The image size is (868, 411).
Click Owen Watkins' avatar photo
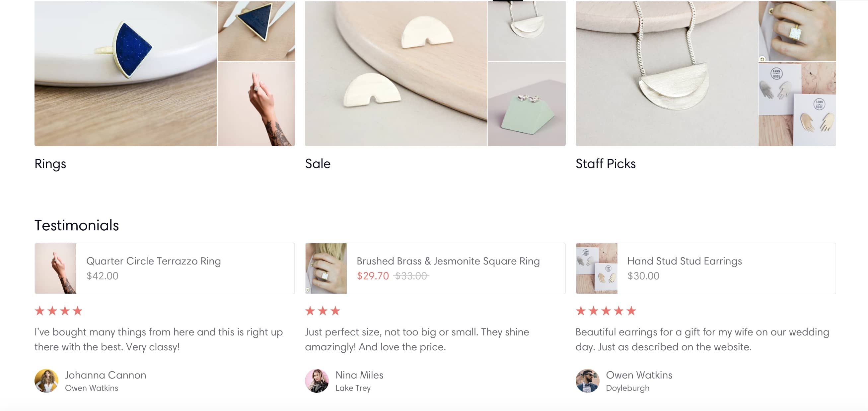point(587,381)
